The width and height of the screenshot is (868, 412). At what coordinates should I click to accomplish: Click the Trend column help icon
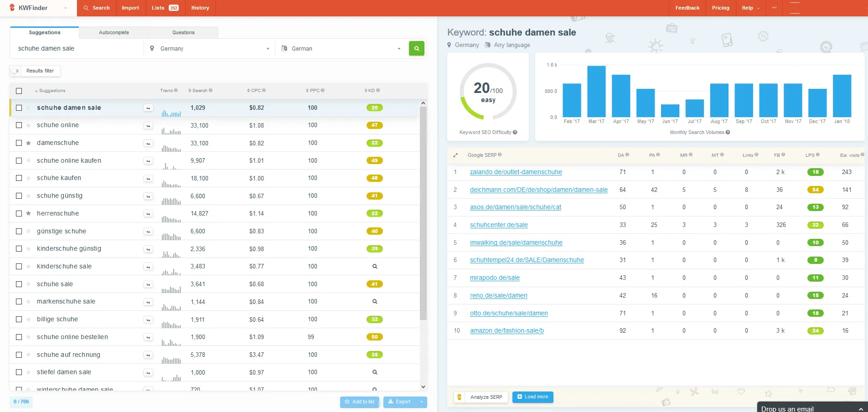176,90
